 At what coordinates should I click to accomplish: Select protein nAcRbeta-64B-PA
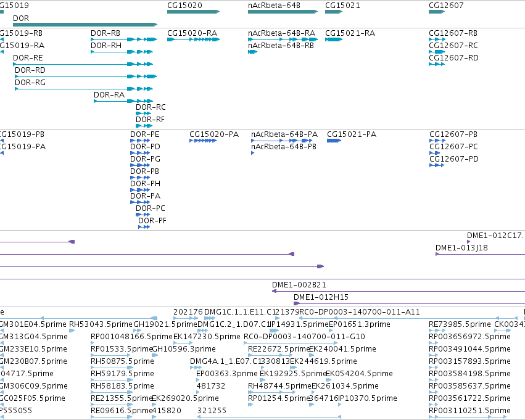pos(281,141)
